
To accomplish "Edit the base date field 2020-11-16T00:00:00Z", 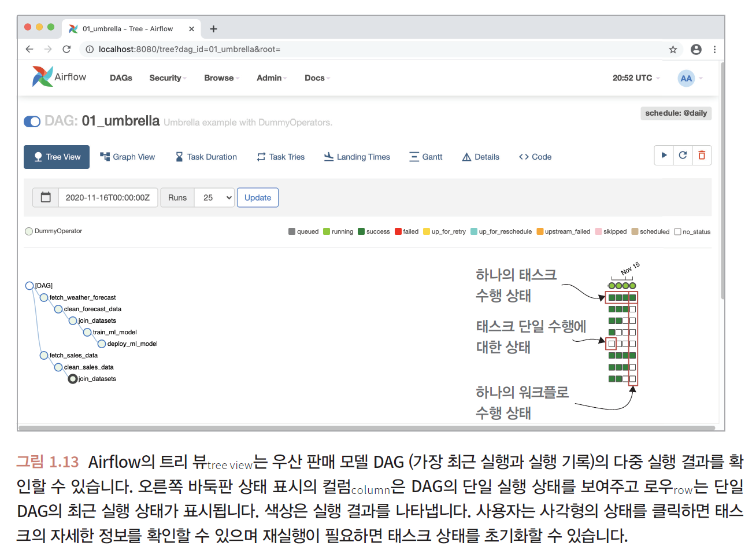I will [x=108, y=197].
